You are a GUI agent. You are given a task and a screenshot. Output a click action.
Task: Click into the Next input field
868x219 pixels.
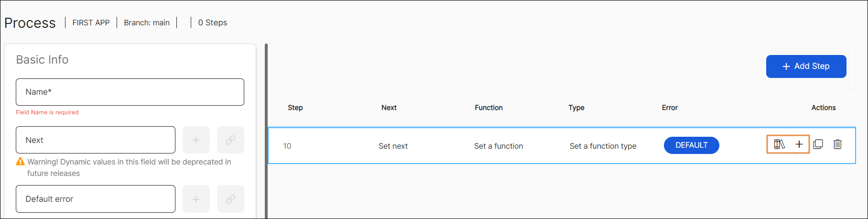point(96,140)
